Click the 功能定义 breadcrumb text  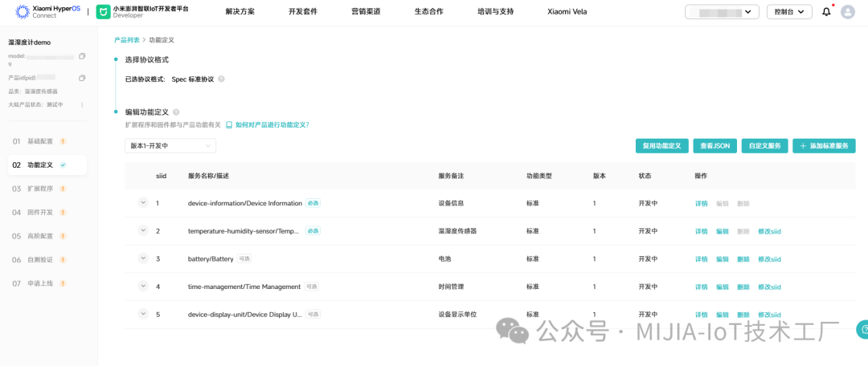[162, 40]
